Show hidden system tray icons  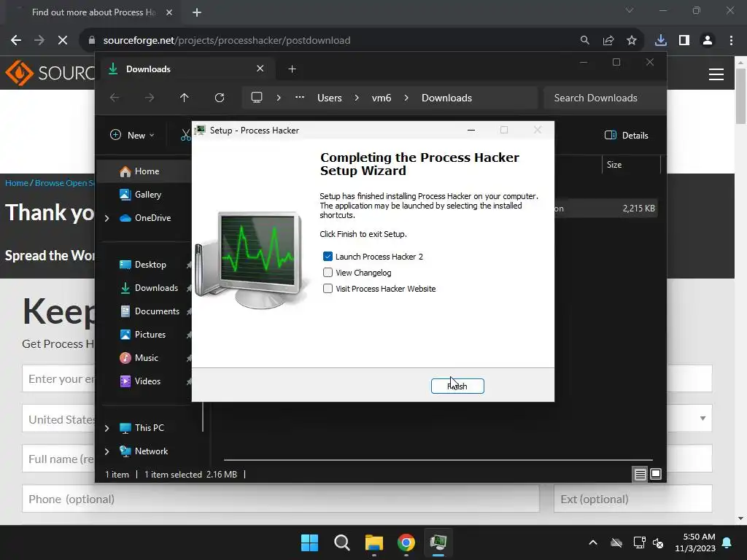click(x=593, y=542)
